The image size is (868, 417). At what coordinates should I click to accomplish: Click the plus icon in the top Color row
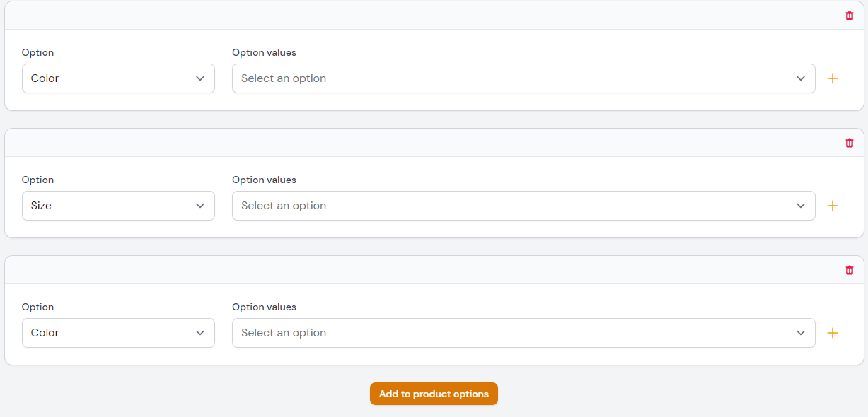(833, 78)
